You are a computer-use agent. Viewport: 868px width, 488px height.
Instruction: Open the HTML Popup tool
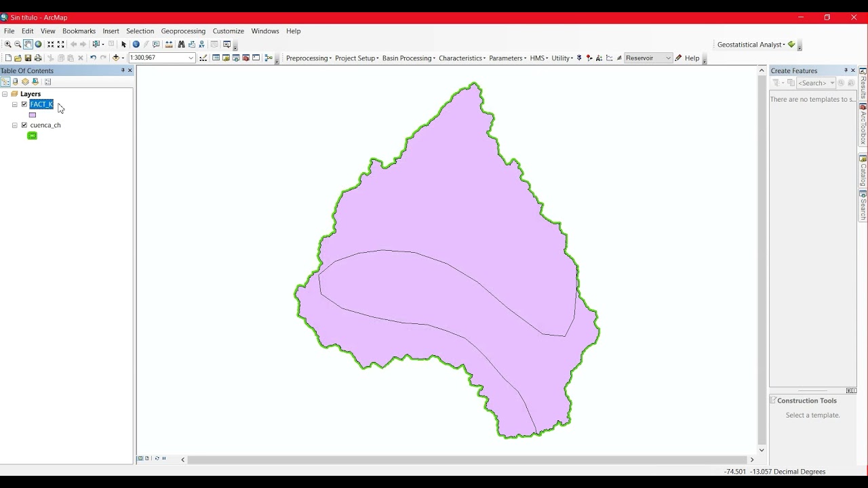point(156,44)
